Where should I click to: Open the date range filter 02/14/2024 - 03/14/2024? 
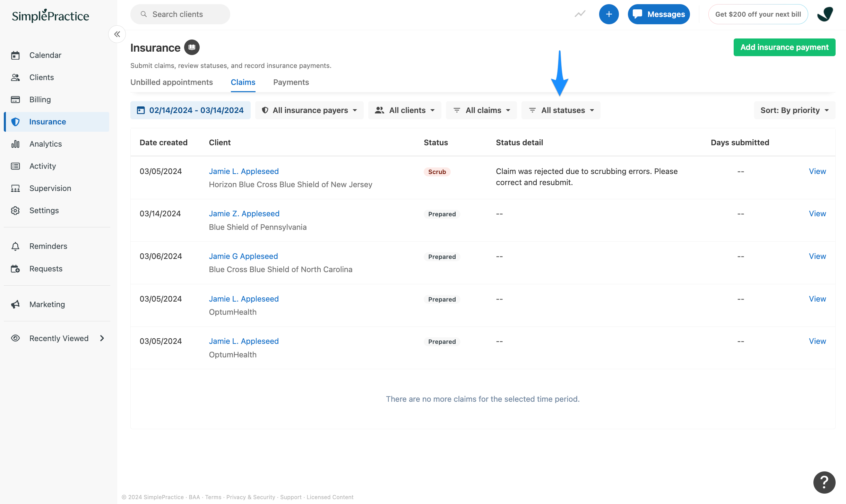[190, 110]
